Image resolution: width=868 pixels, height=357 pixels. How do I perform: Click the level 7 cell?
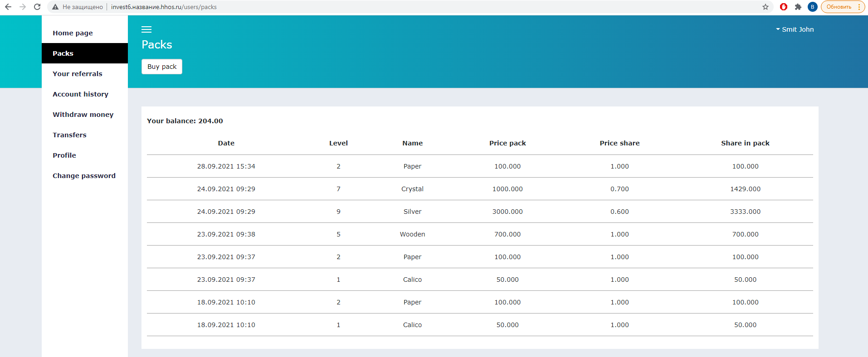pos(338,189)
